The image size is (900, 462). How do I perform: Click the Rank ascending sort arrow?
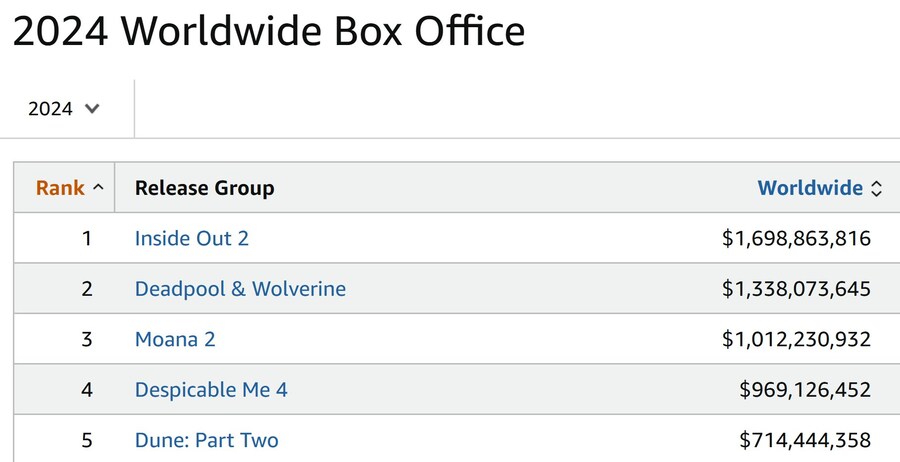[98, 187]
